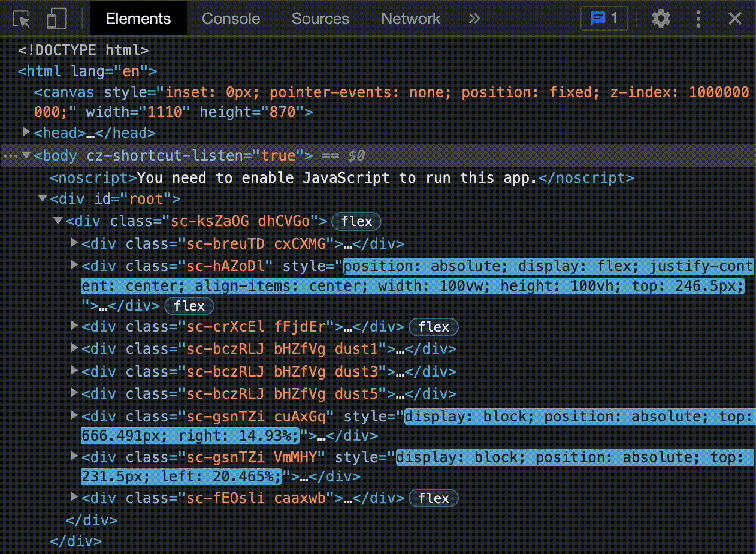Collapse the div id root node
The height and width of the screenshot is (554, 756).
[x=42, y=198]
